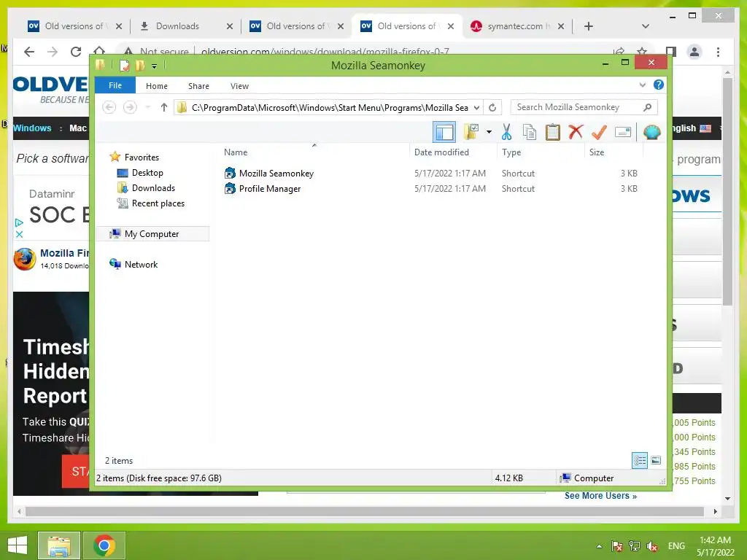The image size is (747, 560).
Task: Click the folder options icon with checkmark
Action: click(x=471, y=132)
